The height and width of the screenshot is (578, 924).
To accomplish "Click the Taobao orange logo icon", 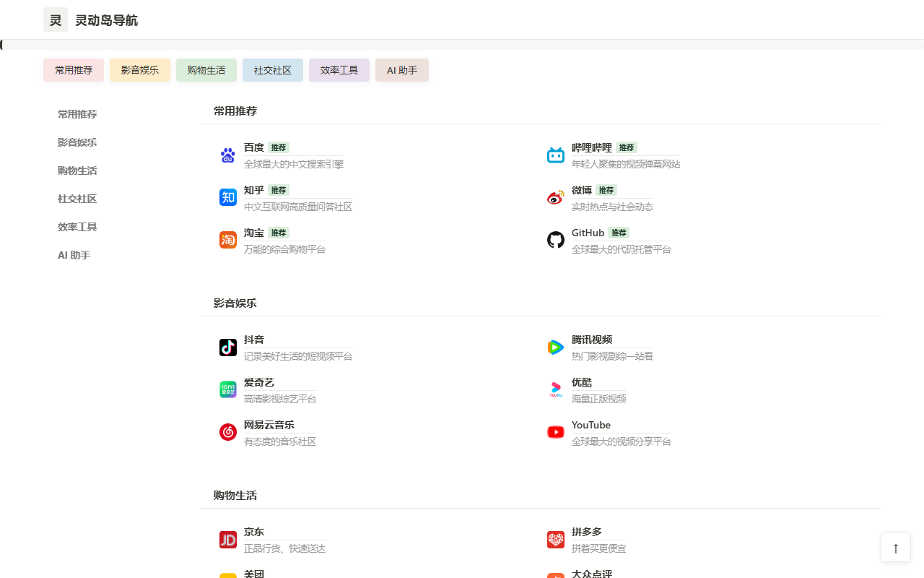I will click(x=228, y=240).
